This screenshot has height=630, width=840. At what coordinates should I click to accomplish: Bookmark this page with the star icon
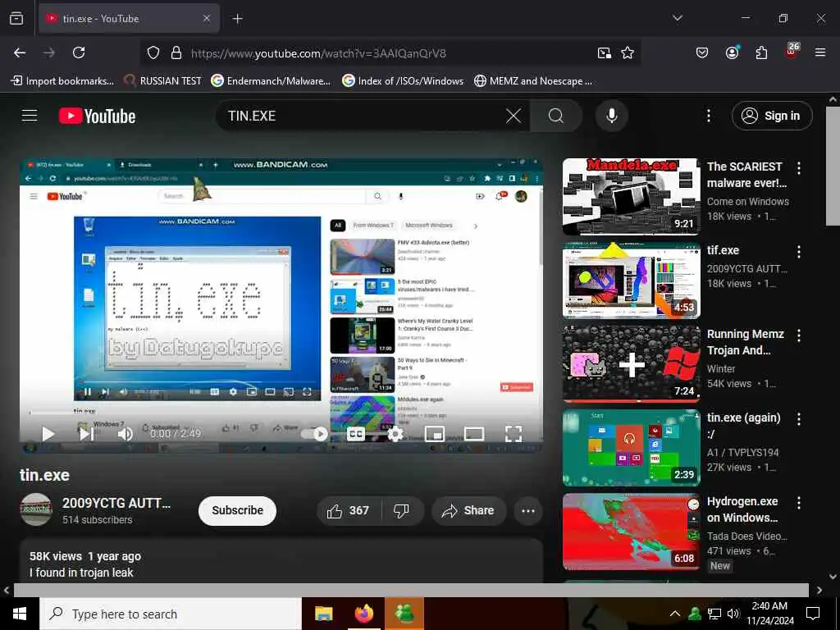[x=628, y=53]
